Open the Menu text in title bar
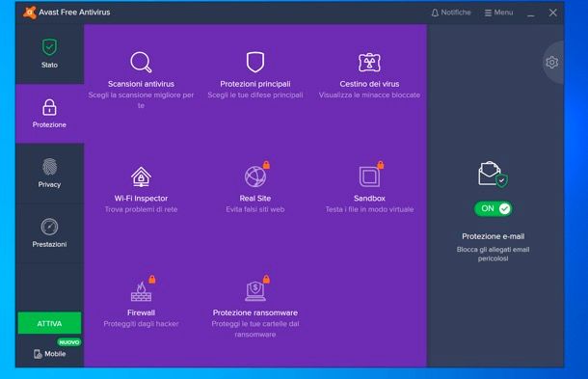This screenshot has width=588, height=379. point(503,13)
